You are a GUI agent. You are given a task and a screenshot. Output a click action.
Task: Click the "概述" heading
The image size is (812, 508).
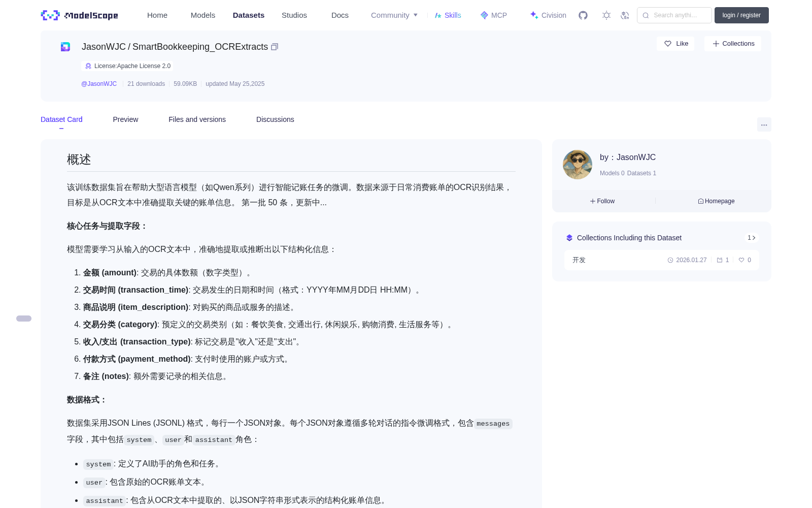coord(79,160)
